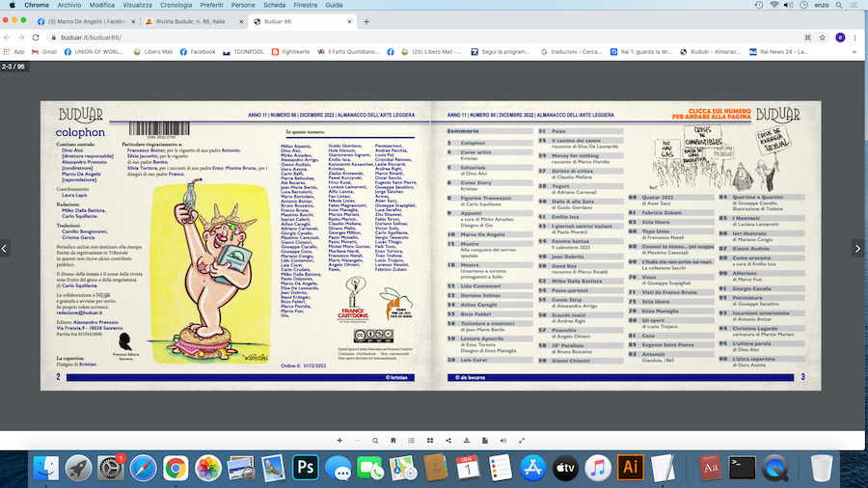This screenshot has width=868, height=488.
Task: Zoom in with the plus icon
Action: (x=339, y=441)
